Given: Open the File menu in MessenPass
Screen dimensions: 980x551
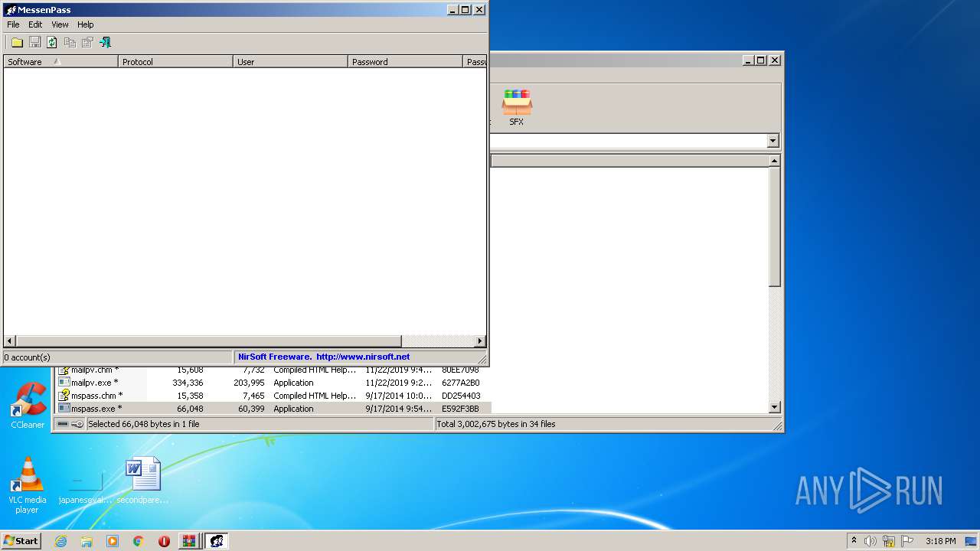Looking at the screenshot, I should [13, 24].
